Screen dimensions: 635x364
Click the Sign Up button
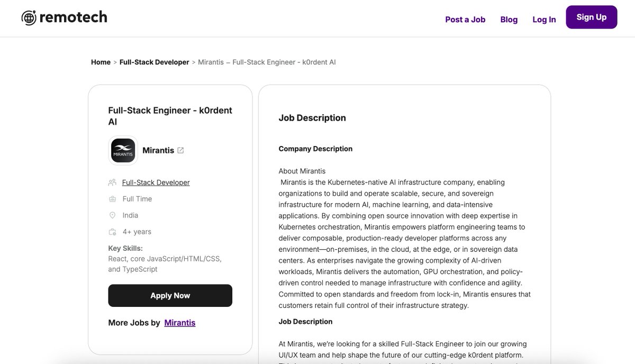pyautogui.click(x=592, y=17)
